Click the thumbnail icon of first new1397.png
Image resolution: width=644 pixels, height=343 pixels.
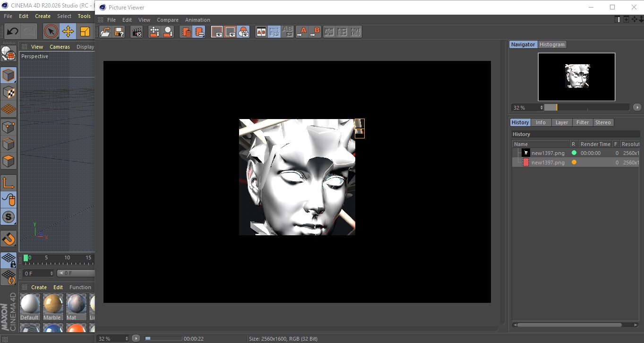(526, 153)
